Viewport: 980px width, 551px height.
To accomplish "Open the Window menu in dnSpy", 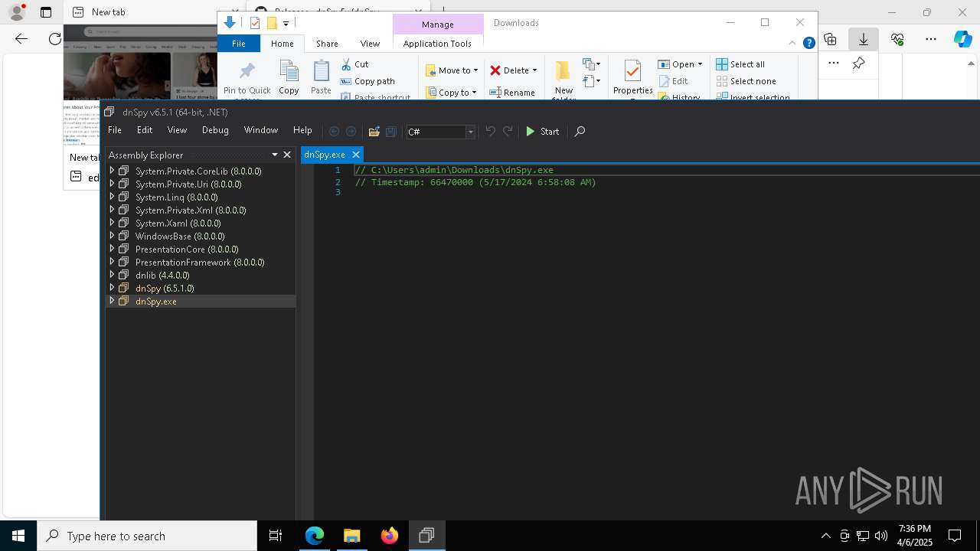I will pyautogui.click(x=261, y=130).
